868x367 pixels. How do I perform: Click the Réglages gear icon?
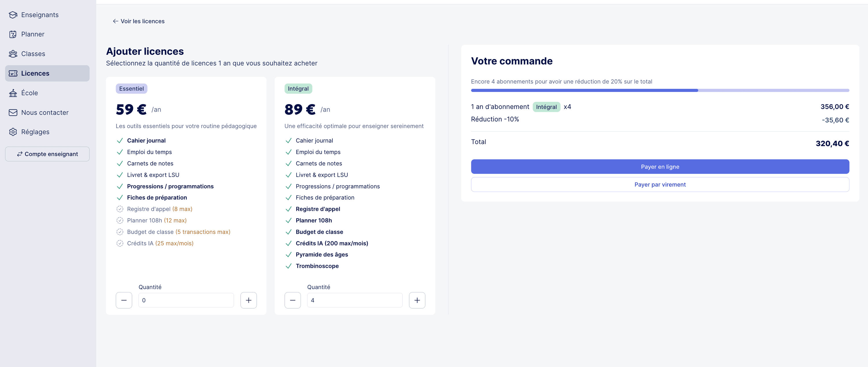[x=13, y=132]
